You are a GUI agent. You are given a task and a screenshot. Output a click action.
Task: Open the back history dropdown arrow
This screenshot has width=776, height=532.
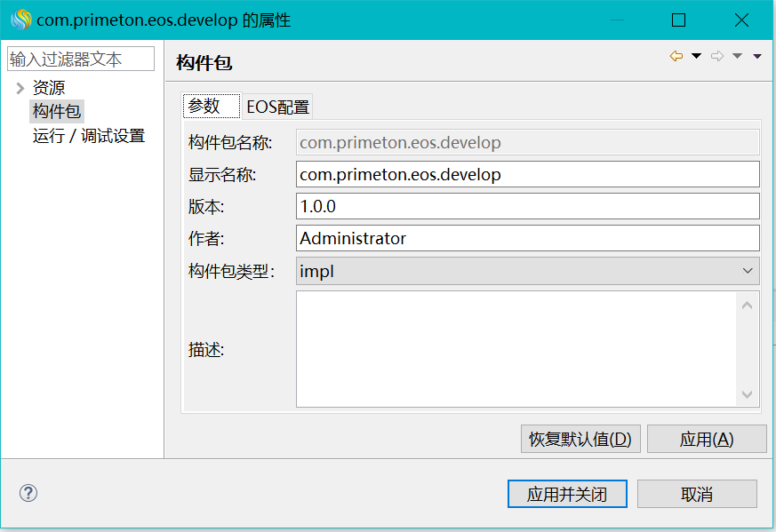click(x=696, y=57)
